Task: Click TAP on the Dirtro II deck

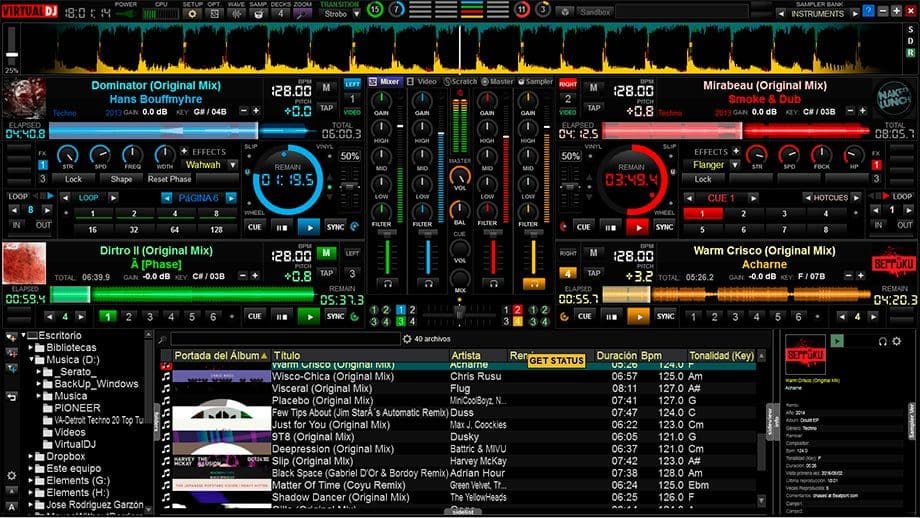Action: click(326, 273)
